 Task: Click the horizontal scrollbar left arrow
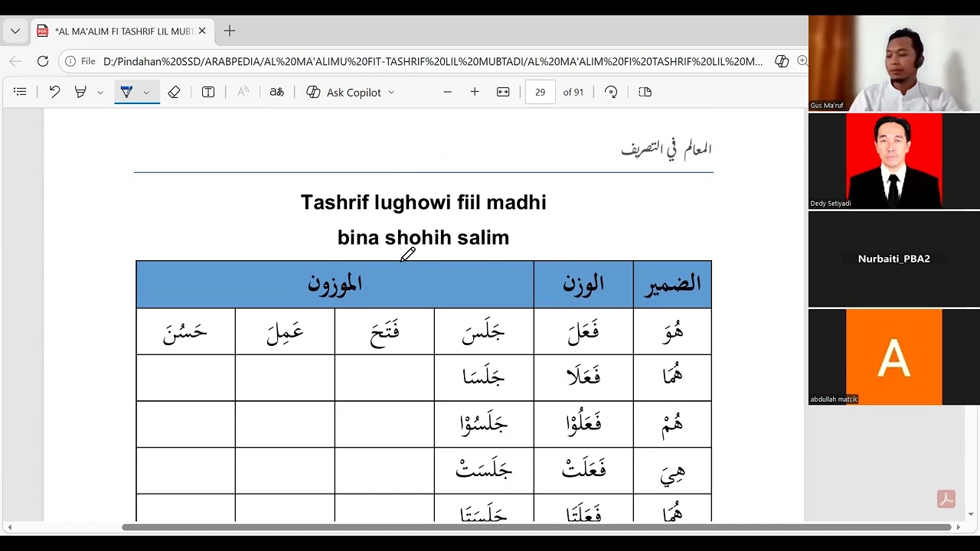click(9, 527)
